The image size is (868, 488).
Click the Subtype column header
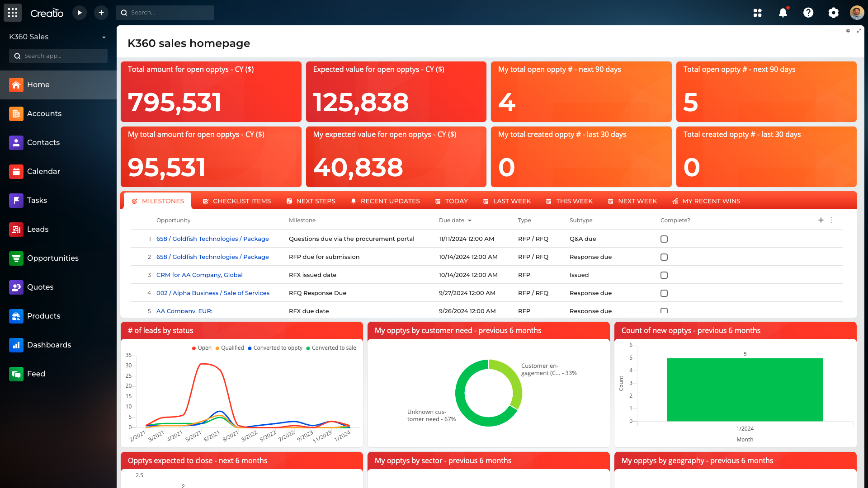[581, 221]
